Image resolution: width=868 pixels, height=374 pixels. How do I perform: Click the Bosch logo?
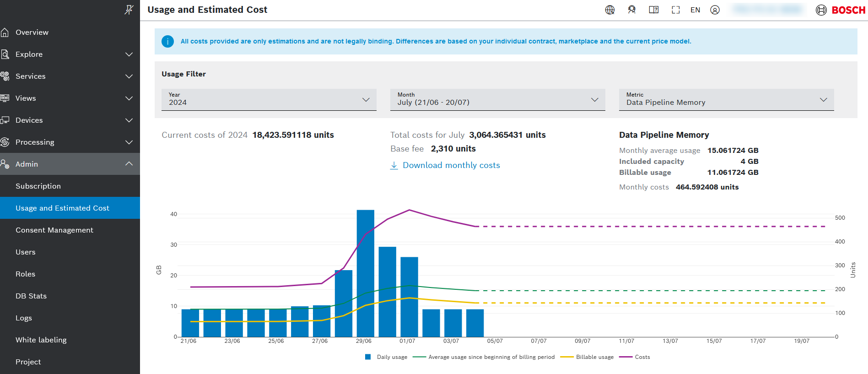[x=841, y=10]
